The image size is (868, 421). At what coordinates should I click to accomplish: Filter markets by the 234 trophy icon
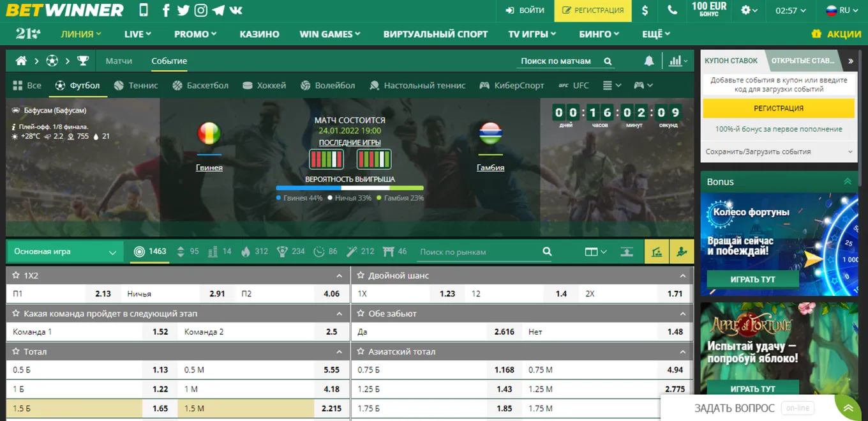(x=290, y=251)
